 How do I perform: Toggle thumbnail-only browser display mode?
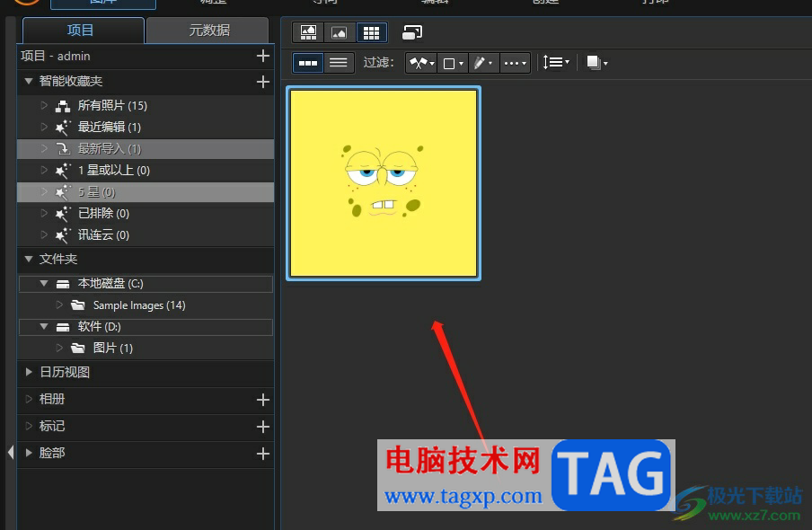[308, 63]
